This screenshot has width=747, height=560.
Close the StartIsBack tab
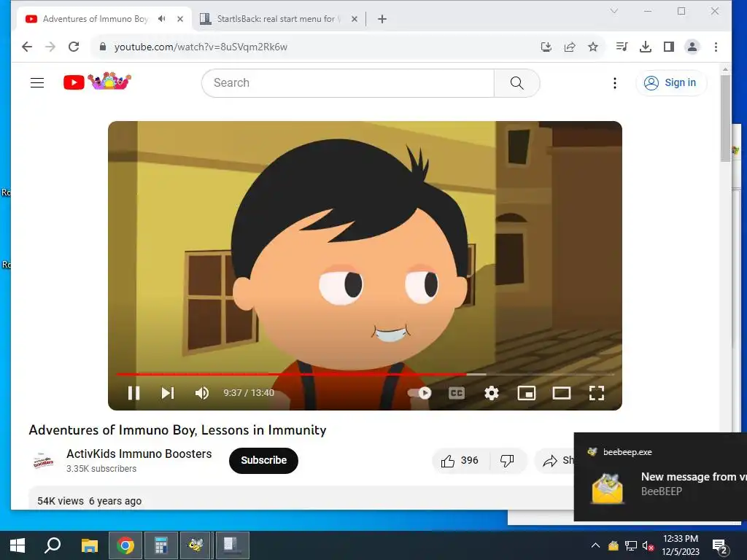point(355,19)
